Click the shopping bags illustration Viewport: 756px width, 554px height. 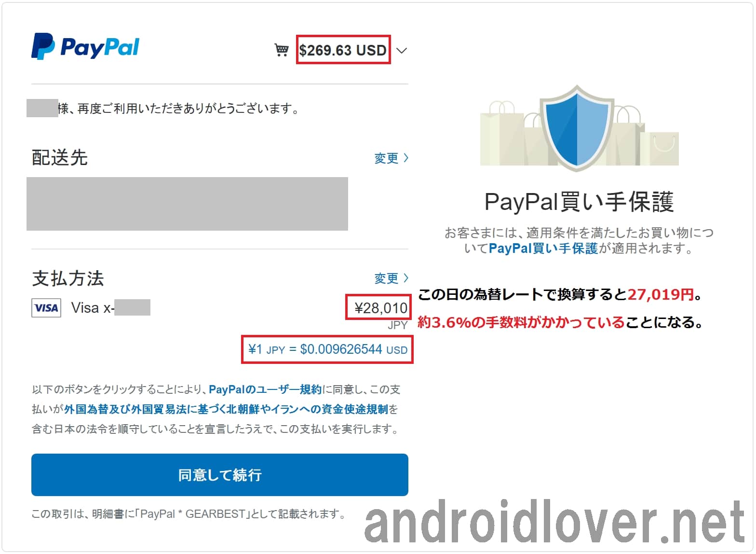pos(579,128)
